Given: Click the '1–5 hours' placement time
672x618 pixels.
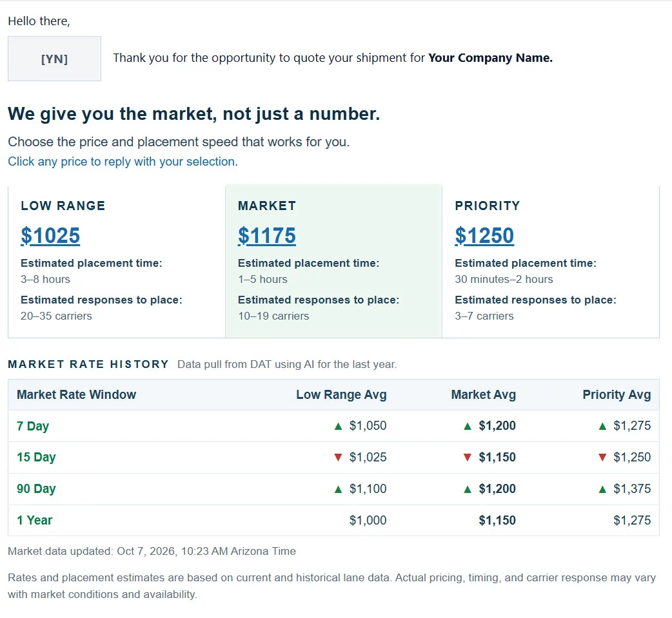Looking at the screenshot, I should click(x=262, y=279).
